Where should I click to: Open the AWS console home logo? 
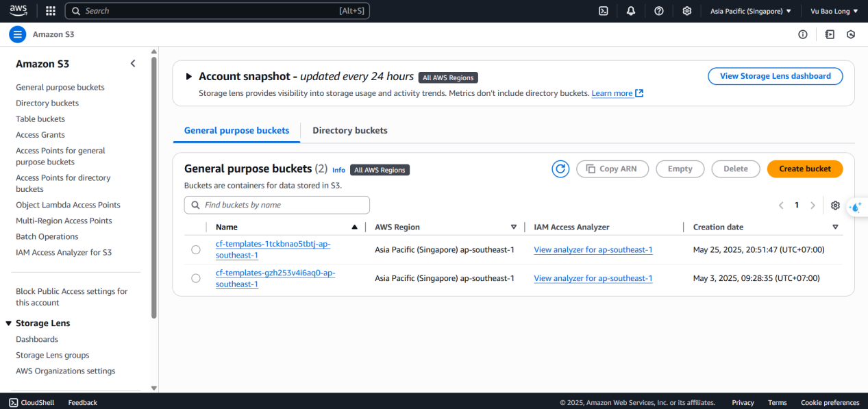pos(18,10)
